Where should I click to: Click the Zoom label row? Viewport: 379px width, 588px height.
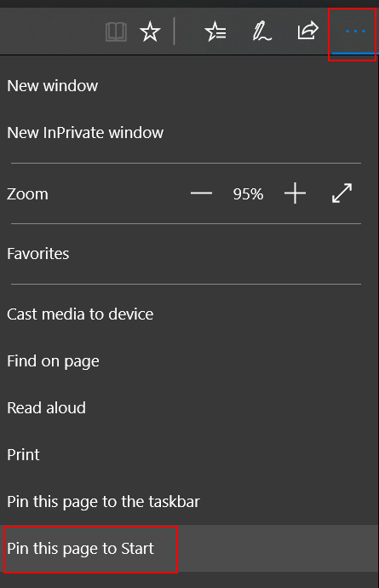click(x=27, y=194)
